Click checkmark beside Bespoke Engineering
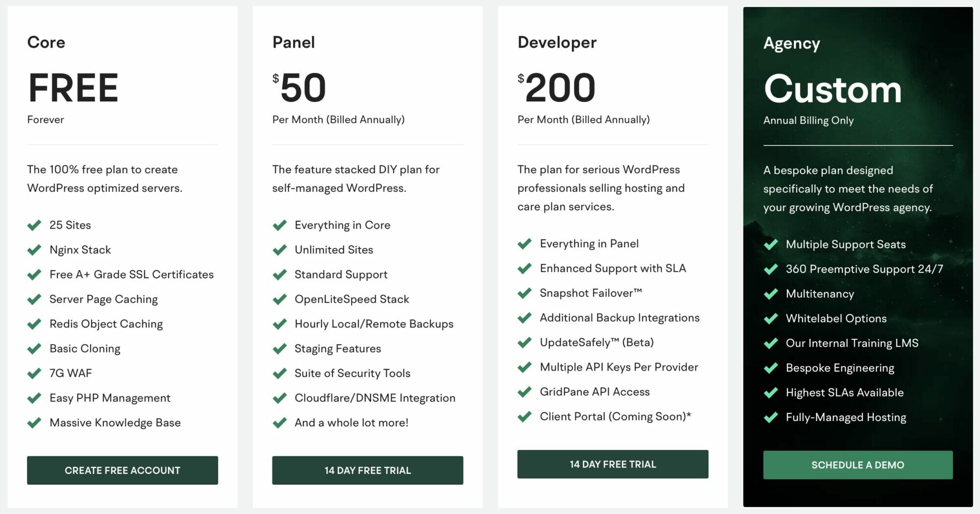This screenshot has width=980, height=514. [x=771, y=368]
